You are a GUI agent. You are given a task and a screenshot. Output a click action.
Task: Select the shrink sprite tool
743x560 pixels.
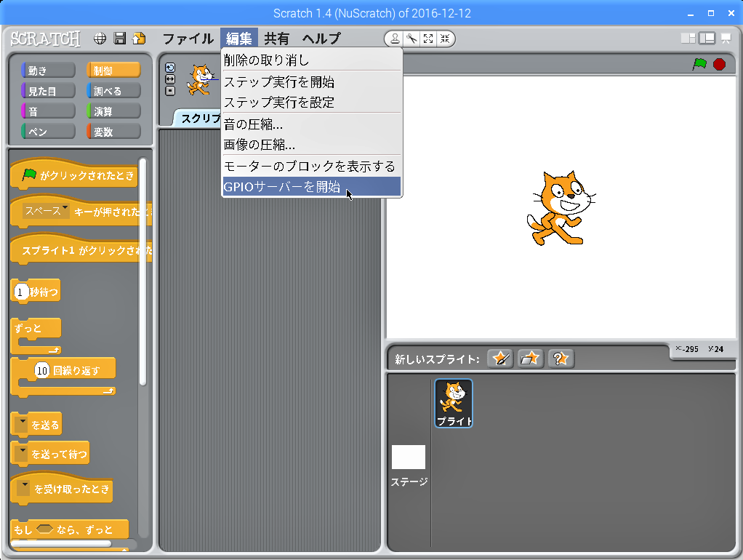pos(445,39)
